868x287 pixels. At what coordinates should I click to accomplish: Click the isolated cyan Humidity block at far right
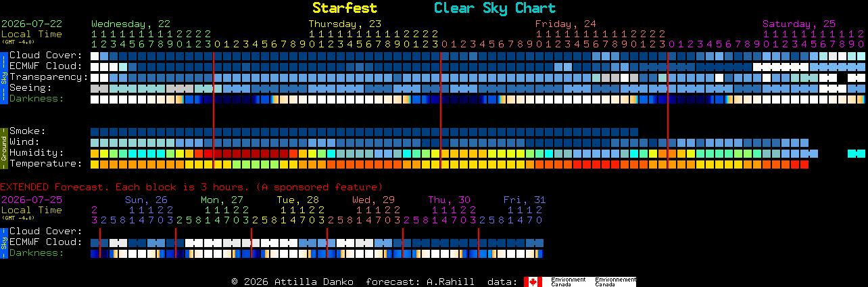point(856,154)
